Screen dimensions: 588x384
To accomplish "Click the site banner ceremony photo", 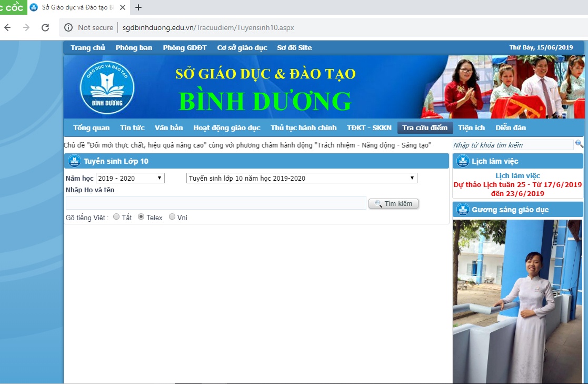I will click(x=504, y=87).
